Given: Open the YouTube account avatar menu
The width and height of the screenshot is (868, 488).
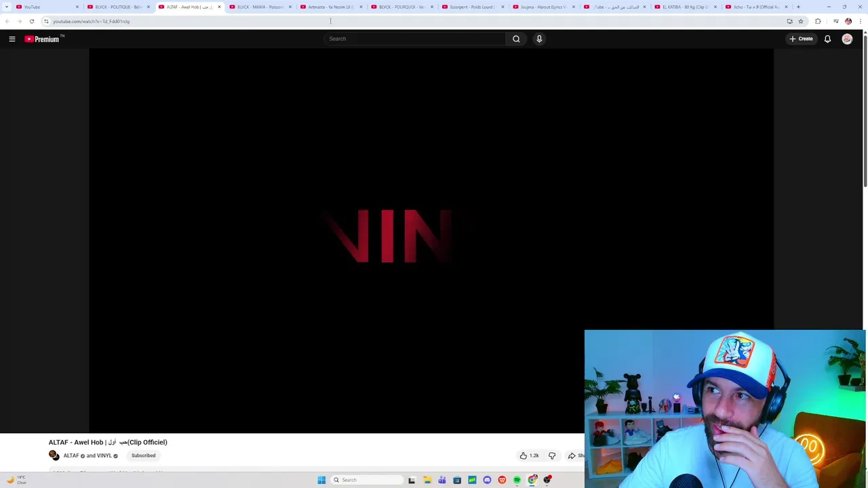Looking at the screenshot, I should point(847,39).
